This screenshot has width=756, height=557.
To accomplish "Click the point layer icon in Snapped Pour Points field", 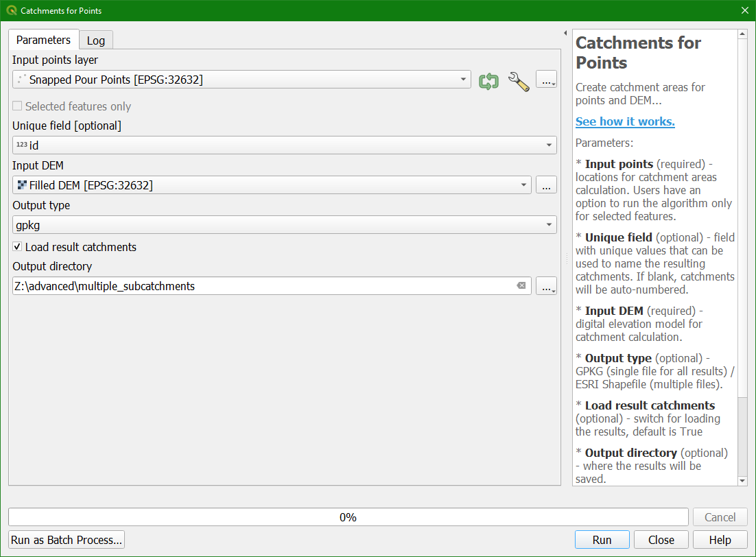I will [20, 80].
